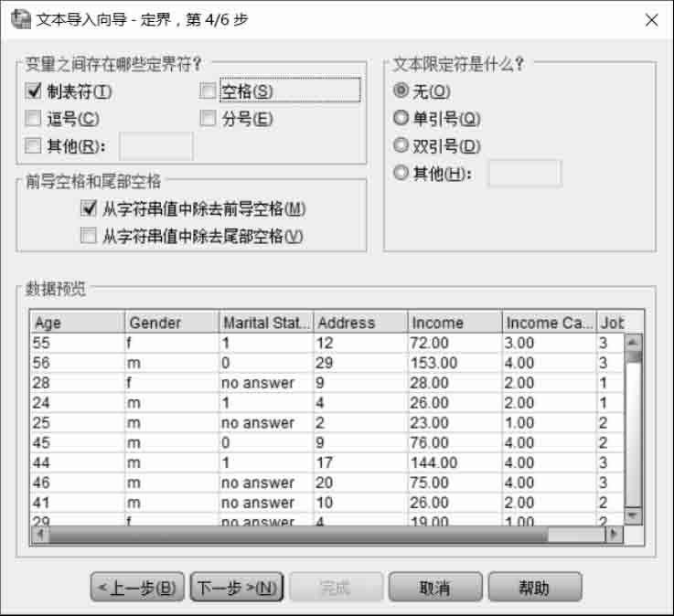Click the horizontal scrollbar thumb in preview
This screenshot has width=674, height=616.
pyautogui.click(x=298, y=535)
